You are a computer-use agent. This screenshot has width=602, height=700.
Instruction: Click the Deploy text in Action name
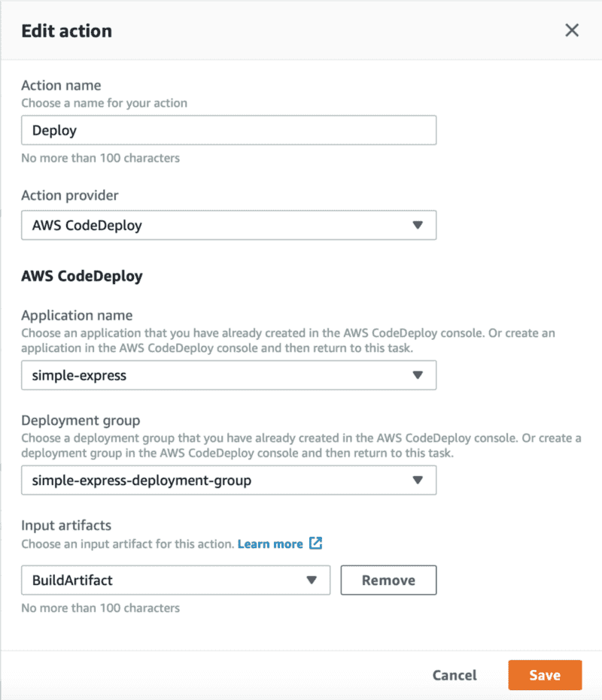[54, 130]
